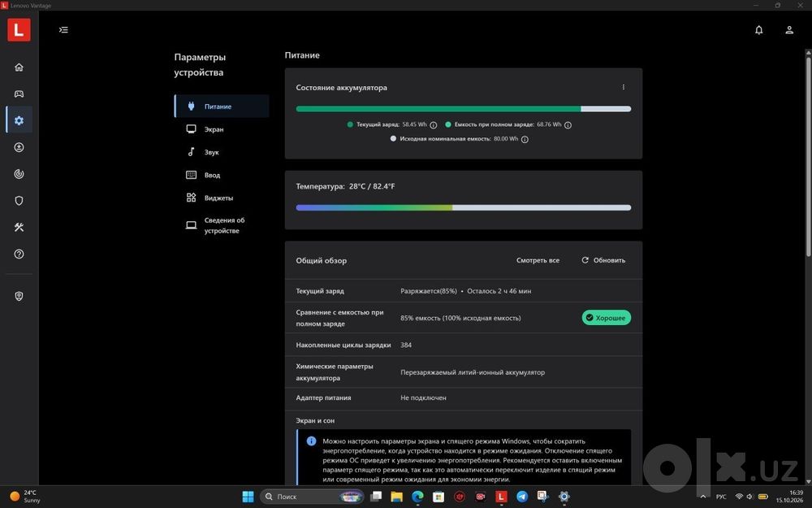The image size is (812, 508).
Task: Click the temperature gradient bar
Action: click(464, 207)
